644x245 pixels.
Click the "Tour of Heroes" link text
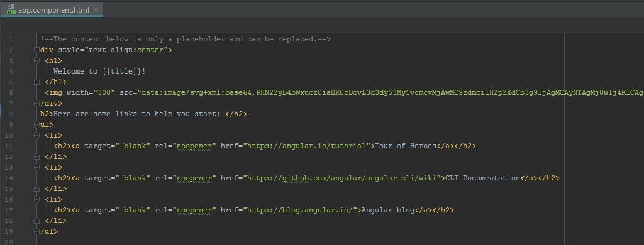click(406, 146)
